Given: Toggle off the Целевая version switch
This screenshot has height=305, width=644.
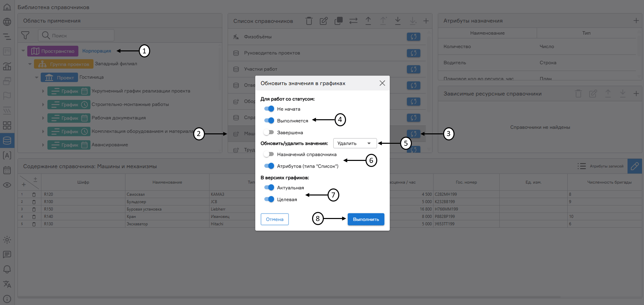Looking at the screenshot, I should tap(269, 199).
